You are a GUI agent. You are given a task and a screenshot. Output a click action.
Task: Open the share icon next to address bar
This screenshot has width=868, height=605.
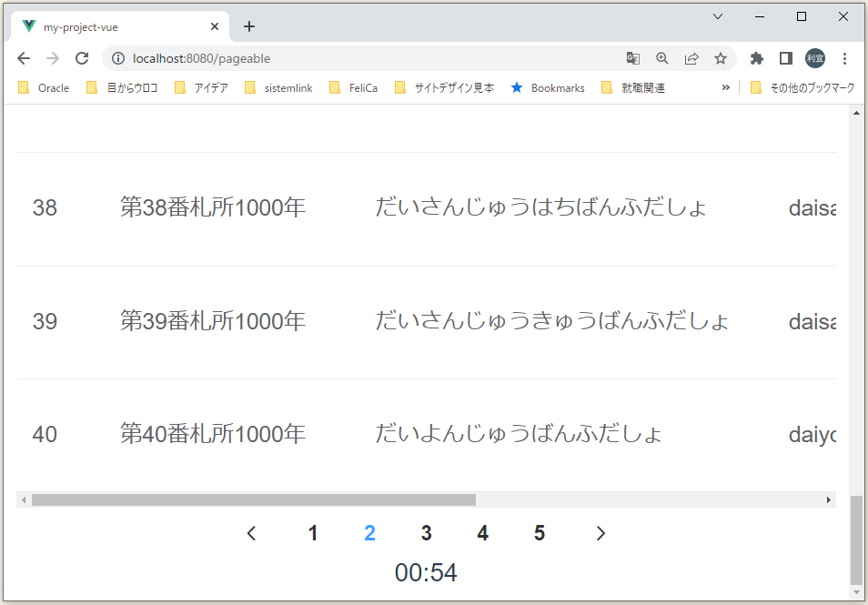tap(692, 56)
